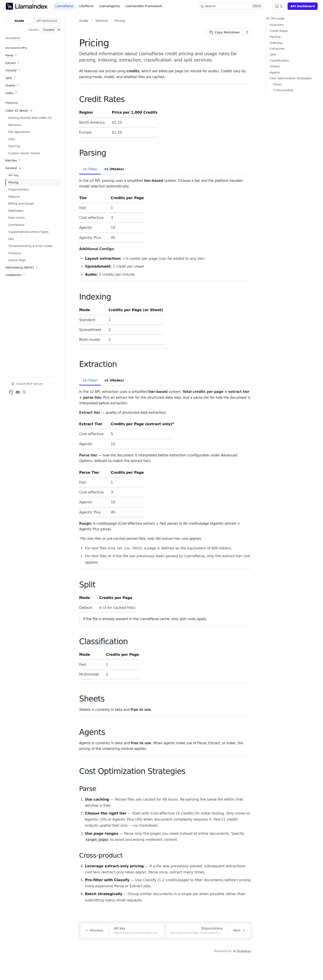
Task: Switch to Parsing v1 (Modes) tab
Action: point(114,169)
